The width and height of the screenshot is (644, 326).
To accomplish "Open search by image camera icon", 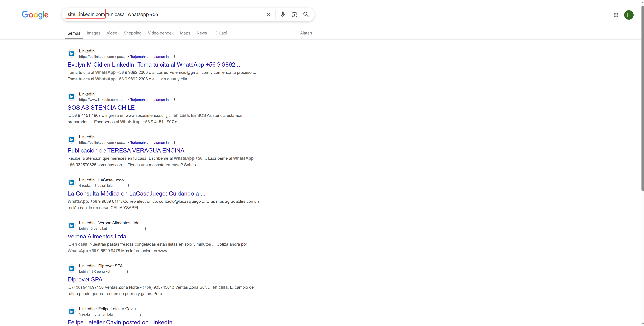I will [294, 14].
